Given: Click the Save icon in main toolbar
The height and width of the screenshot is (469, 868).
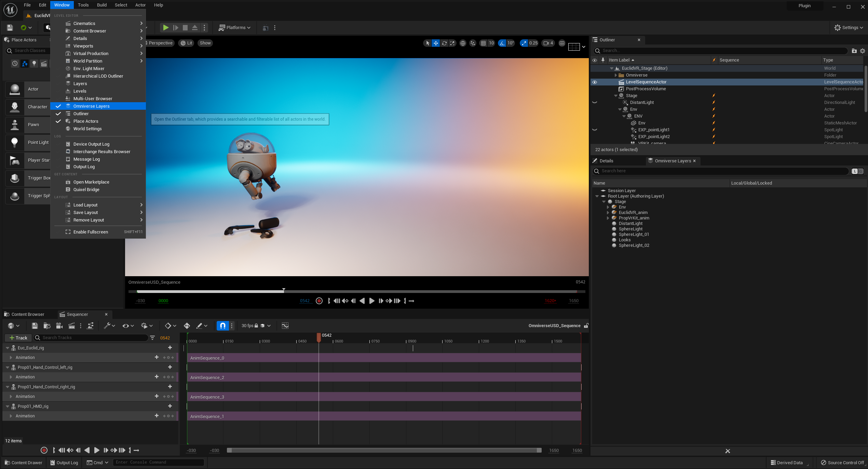Looking at the screenshot, I should pyautogui.click(x=10, y=28).
